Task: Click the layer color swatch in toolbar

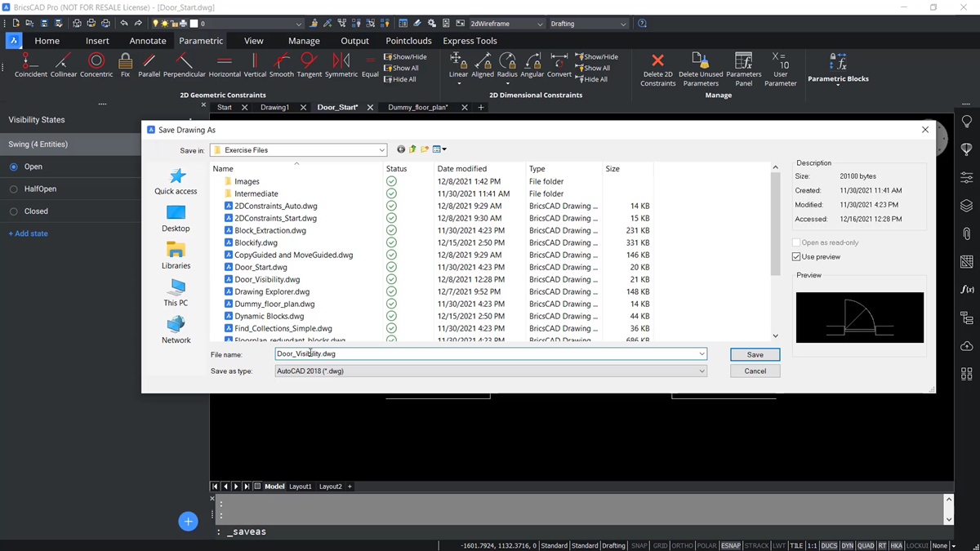Action: [x=194, y=24]
